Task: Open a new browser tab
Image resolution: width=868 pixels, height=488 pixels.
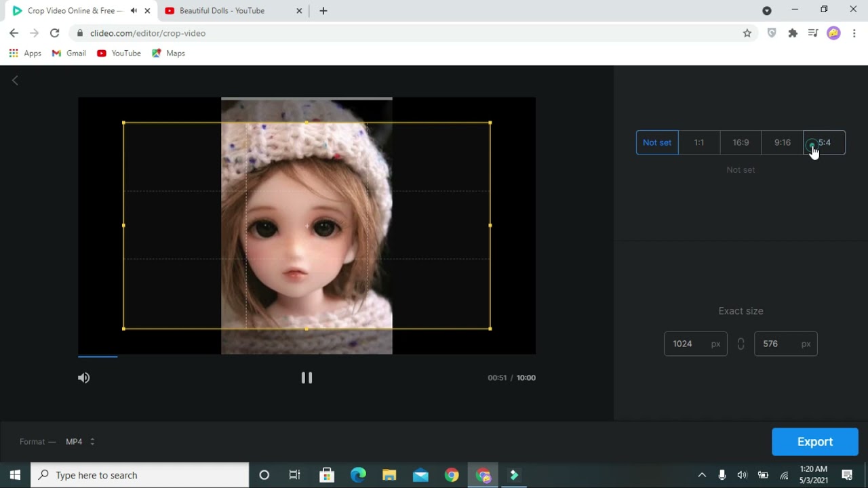Action: coord(323,11)
